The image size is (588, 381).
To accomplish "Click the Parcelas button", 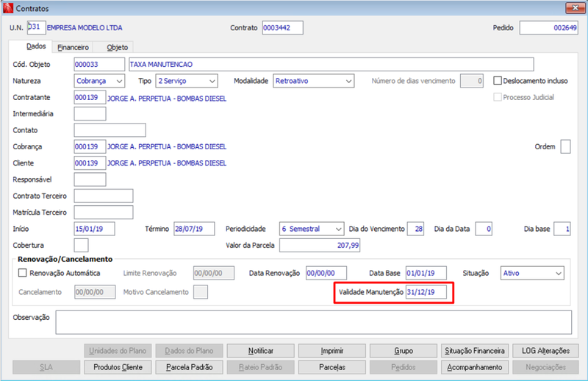I will 332,367.
